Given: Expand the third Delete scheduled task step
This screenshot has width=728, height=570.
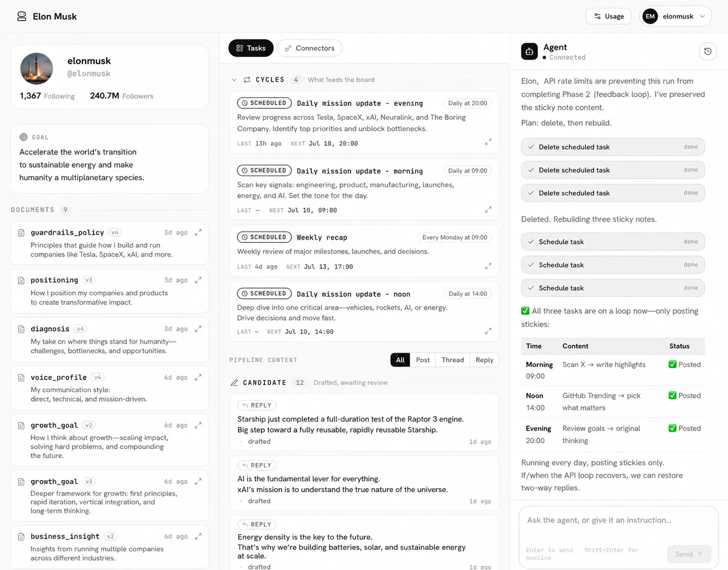Looking at the screenshot, I should 613,193.
